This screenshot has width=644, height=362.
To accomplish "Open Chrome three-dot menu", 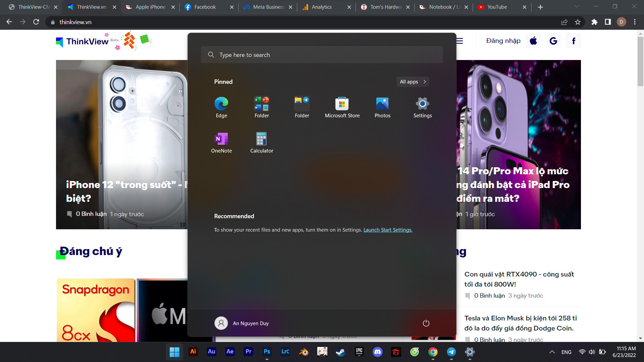I will [x=635, y=22].
